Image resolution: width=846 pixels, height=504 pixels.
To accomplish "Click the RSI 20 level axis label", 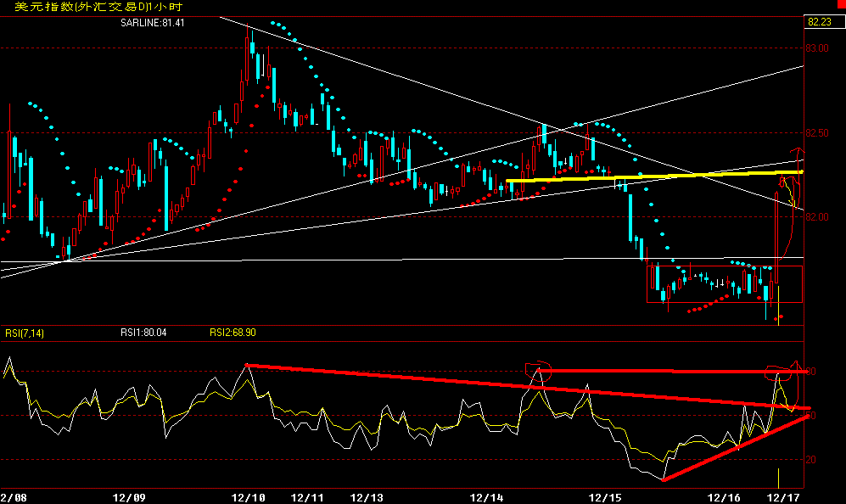I will [x=811, y=459].
